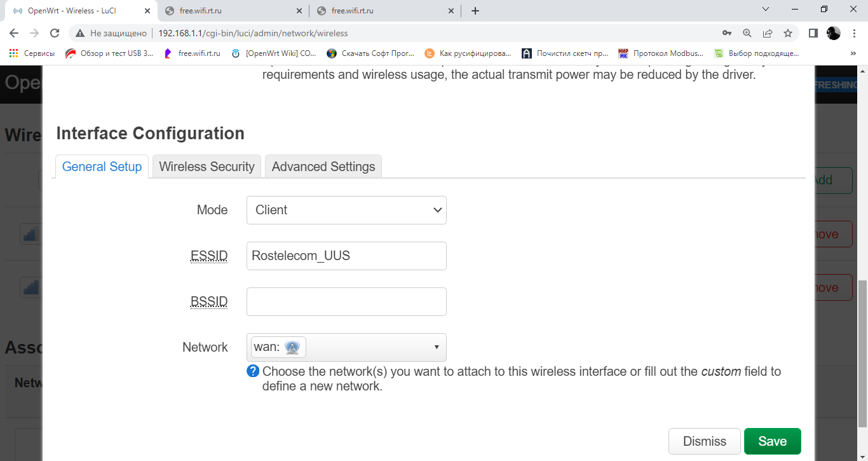This screenshot has width=868, height=461.
Task: Click into the empty BSSID field
Action: (x=346, y=302)
